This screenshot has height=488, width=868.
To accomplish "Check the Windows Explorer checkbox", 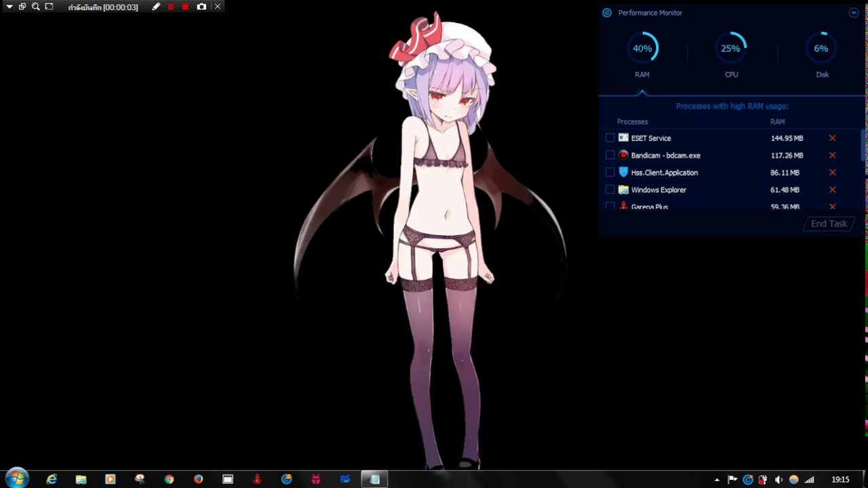I will click(x=610, y=190).
